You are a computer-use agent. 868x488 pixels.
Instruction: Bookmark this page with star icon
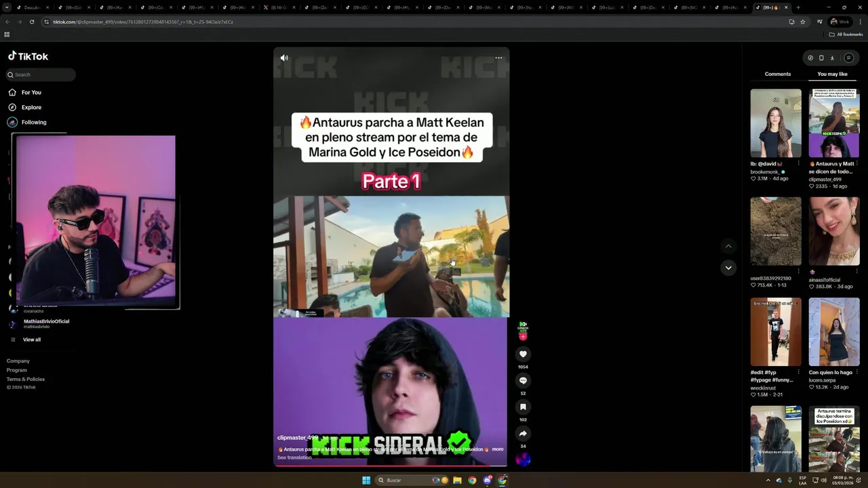[x=803, y=22]
